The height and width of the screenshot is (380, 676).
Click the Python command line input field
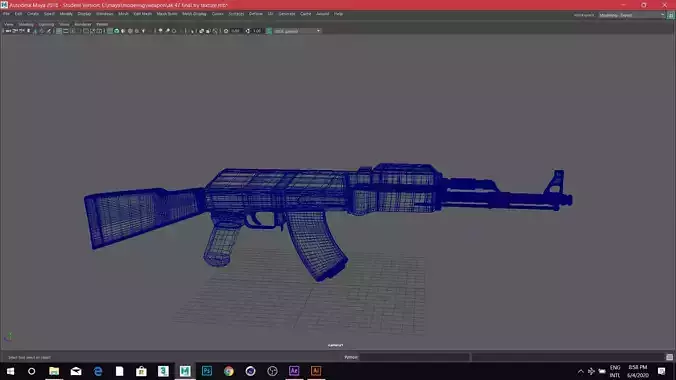tap(414, 357)
